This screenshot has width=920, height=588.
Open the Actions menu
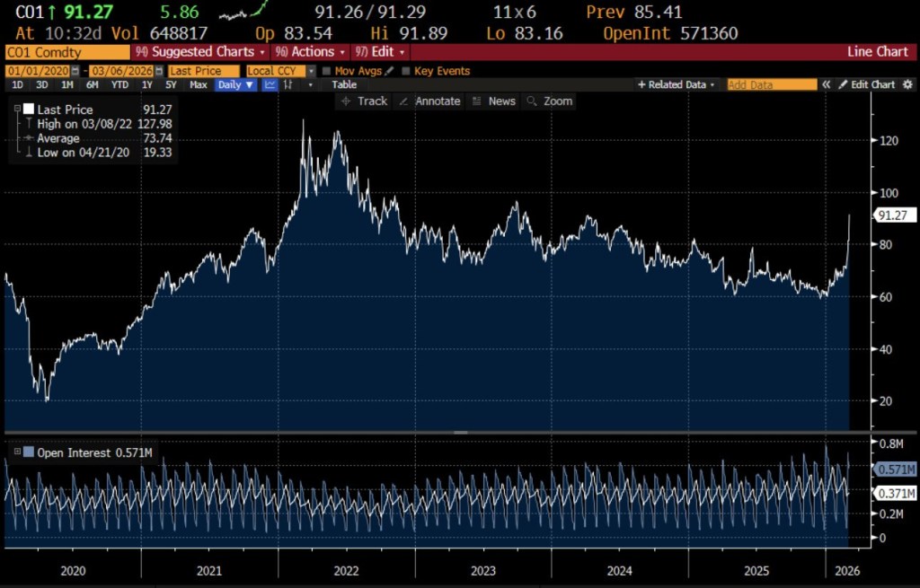[x=310, y=52]
